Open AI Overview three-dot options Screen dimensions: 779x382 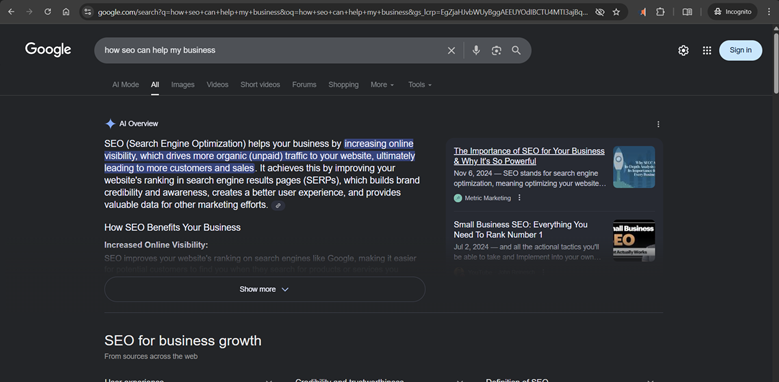pyautogui.click(x=658, y=124)
